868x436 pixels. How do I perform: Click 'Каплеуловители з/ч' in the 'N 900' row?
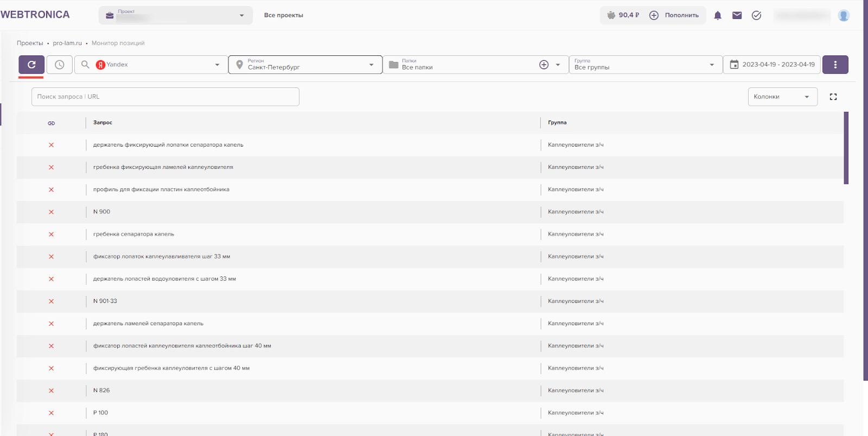pos(576,212)
